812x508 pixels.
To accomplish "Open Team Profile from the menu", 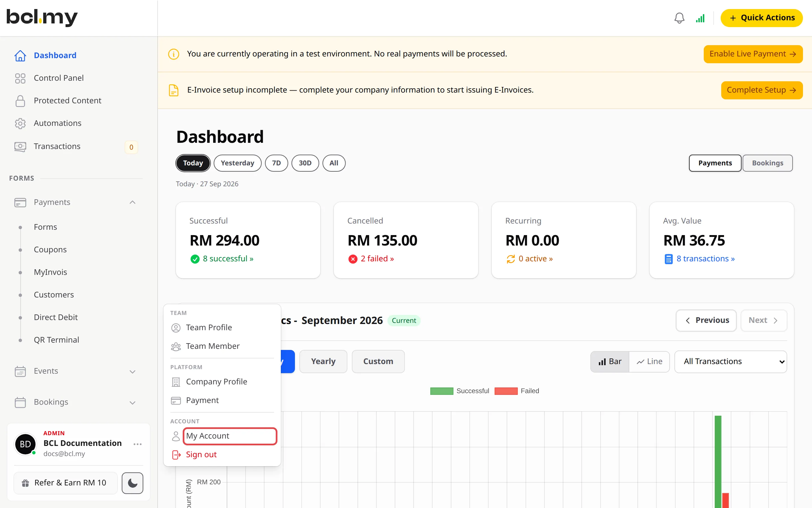I will point(222,328).
